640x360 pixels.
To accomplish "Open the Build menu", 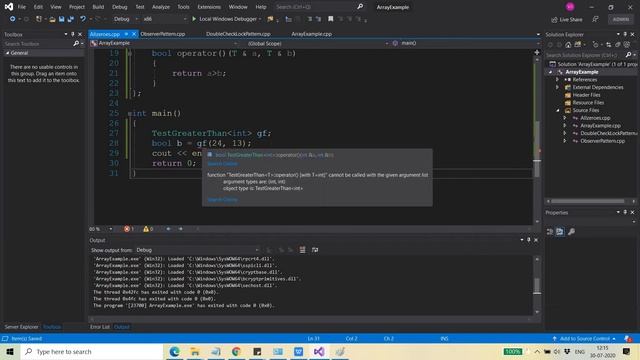I will pyautogui.click(x=98, y=7).
